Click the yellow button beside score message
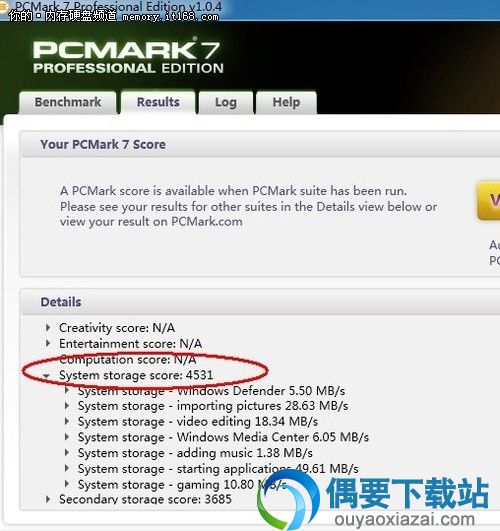Screen dimensions: 500x531 click(x=488, y=201)
